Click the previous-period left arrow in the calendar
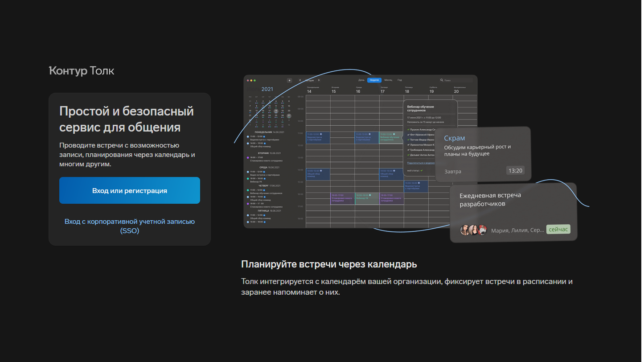This screenshot has height=362, width=644. coord(300,80)
